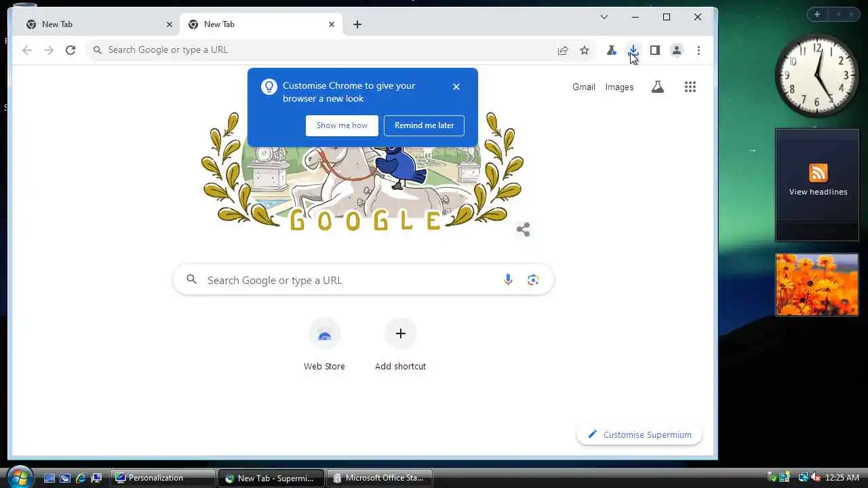Click the orange flowers slideshow gadget

pyautogui.click(x=817, y=285)
